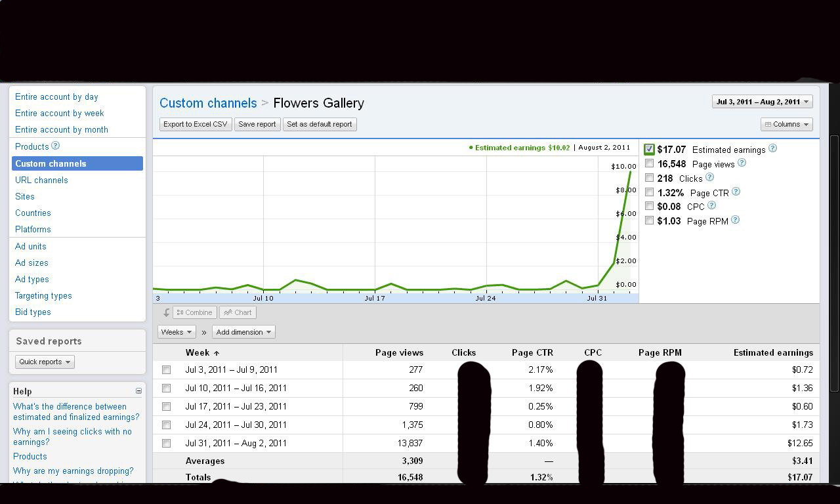Open the Weeks dropdown

click(176, 332)
